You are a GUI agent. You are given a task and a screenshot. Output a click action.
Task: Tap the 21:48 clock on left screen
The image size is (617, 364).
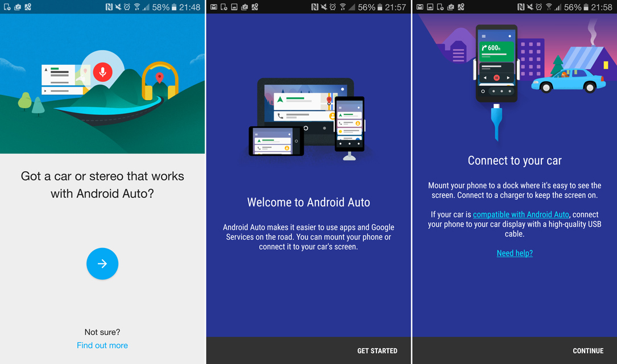pyautogui.click(x=190, y=7)
